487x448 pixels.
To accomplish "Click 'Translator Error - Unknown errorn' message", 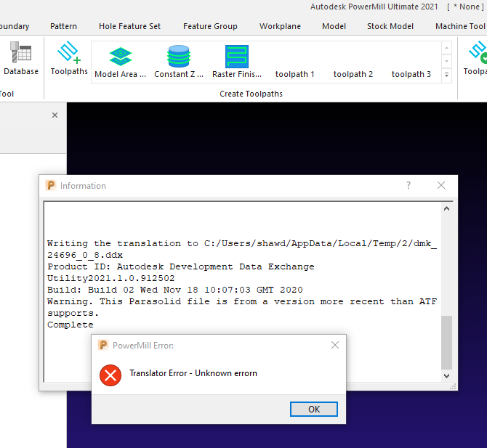I will pyautogui.click(x=193, y=373).
